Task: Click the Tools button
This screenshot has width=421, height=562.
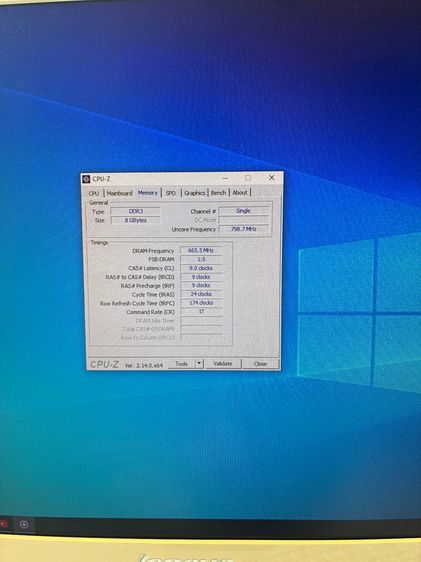Action: 182,363
